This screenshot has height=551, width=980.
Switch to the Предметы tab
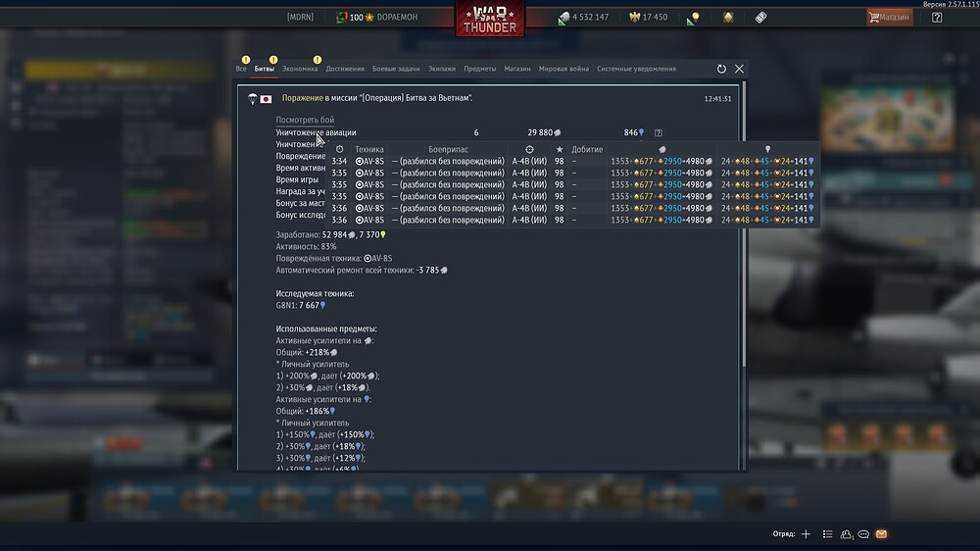point(480,69)
